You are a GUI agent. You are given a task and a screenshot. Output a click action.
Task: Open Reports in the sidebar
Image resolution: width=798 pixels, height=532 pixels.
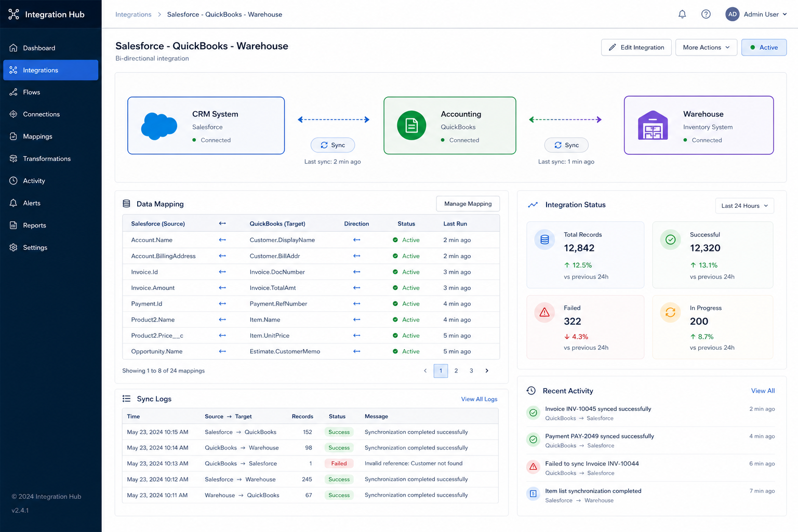pyautogui.click(x=50, y=225)
